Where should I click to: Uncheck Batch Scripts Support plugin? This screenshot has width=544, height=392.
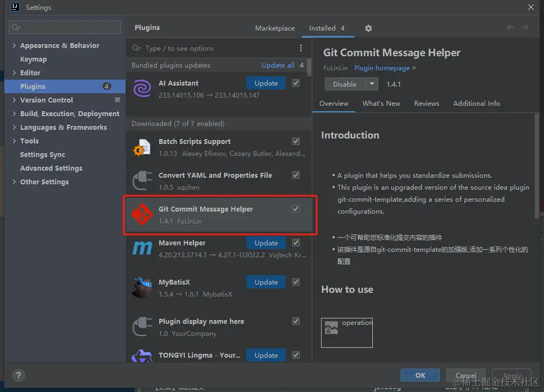point(296,141)
